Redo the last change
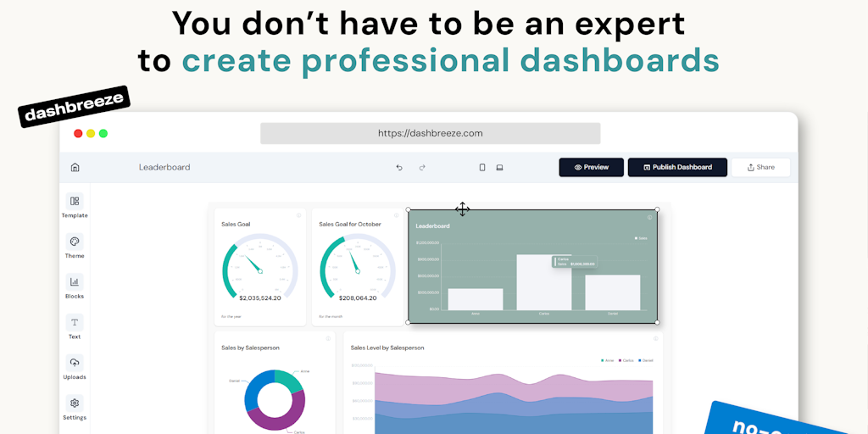 coord(422,167)
